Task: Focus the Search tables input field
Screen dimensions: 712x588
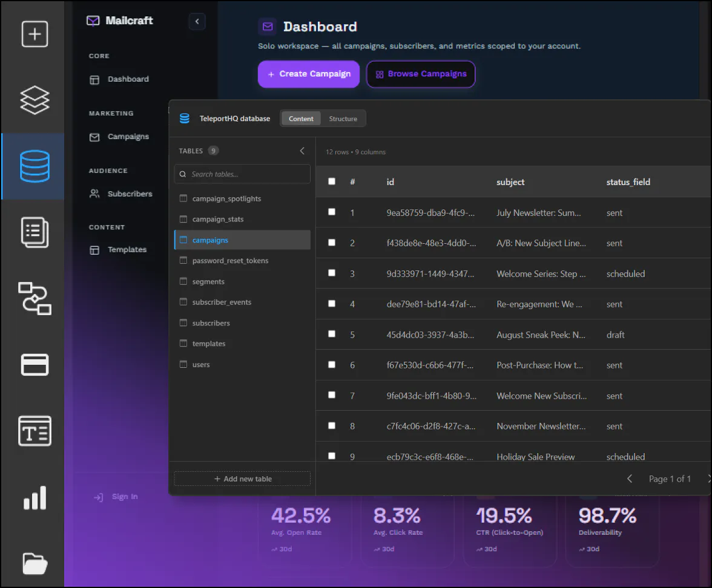Action: click(242, 174)
